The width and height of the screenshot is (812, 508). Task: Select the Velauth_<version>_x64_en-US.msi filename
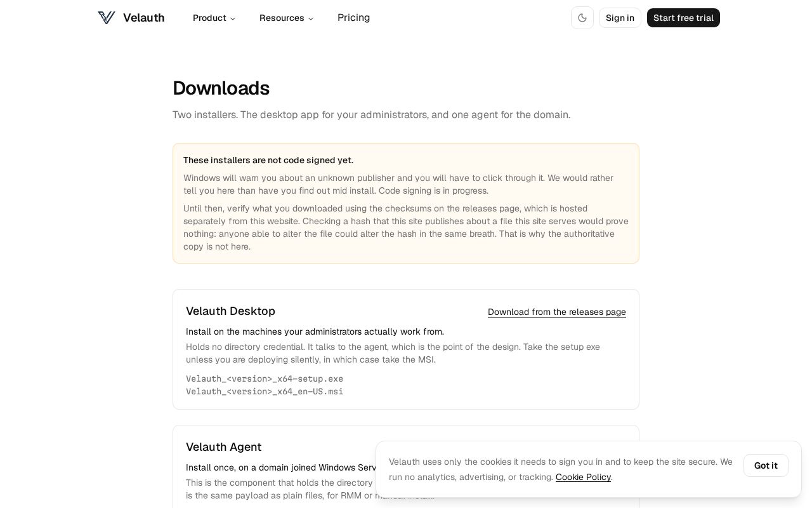point(265,391)
